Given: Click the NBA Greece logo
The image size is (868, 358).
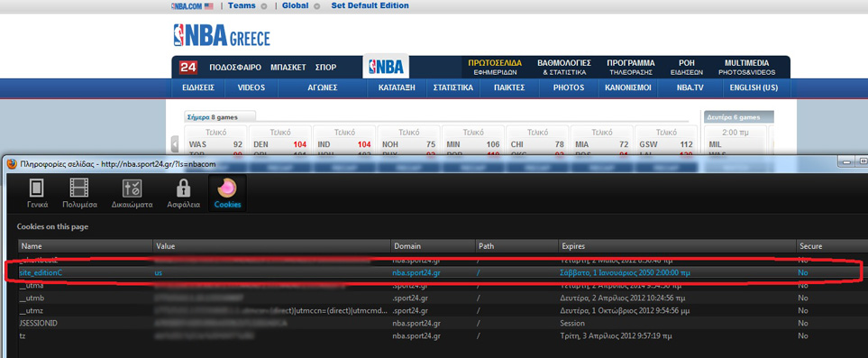Looking at the screenshot, I should [x=222, y=35].
